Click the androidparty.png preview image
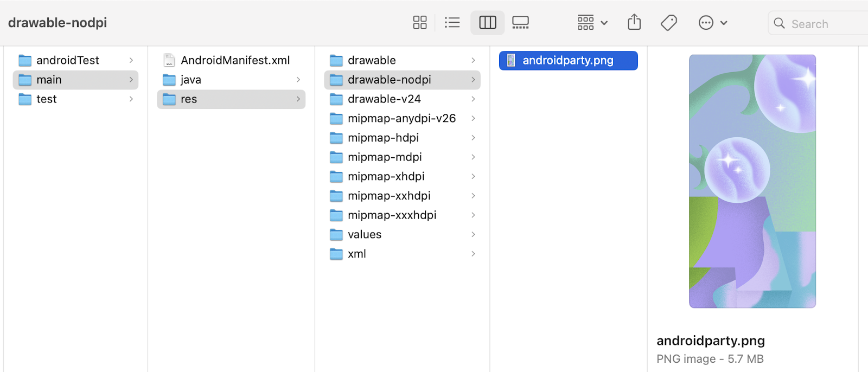 click(752, 181)
